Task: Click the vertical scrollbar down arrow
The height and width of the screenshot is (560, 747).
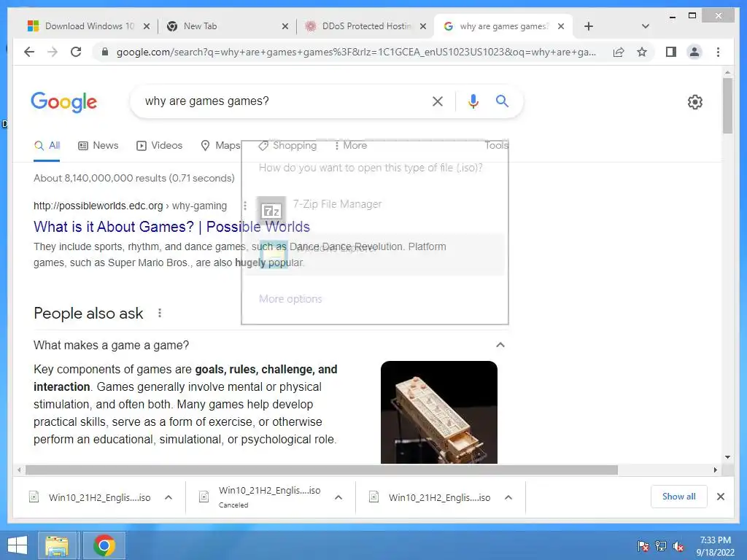Action: [727, 457]
